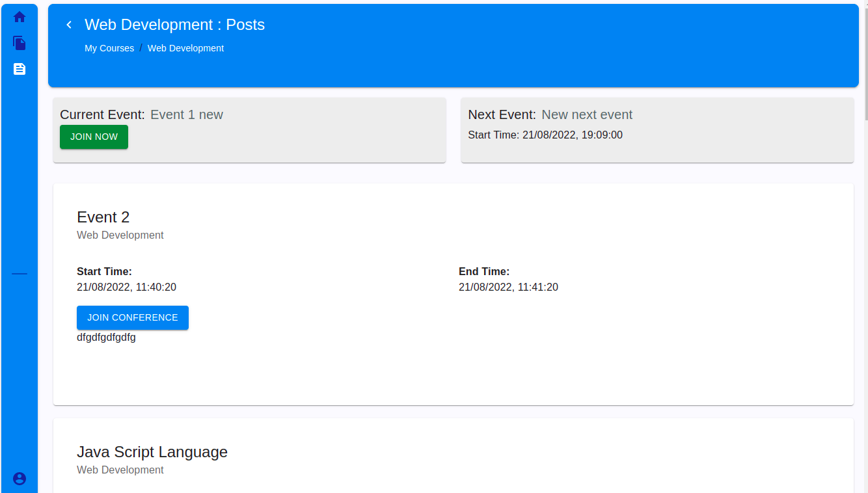Follow the My Courses breadcrumb link
868x493 pixels.
pos(109,48)
